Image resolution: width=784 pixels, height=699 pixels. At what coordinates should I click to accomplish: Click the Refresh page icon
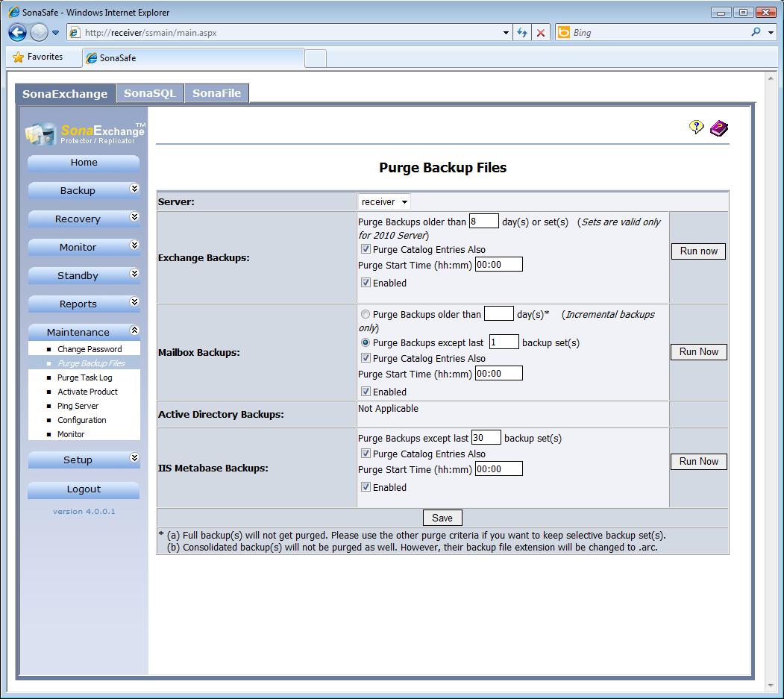(x=521, y=33)
